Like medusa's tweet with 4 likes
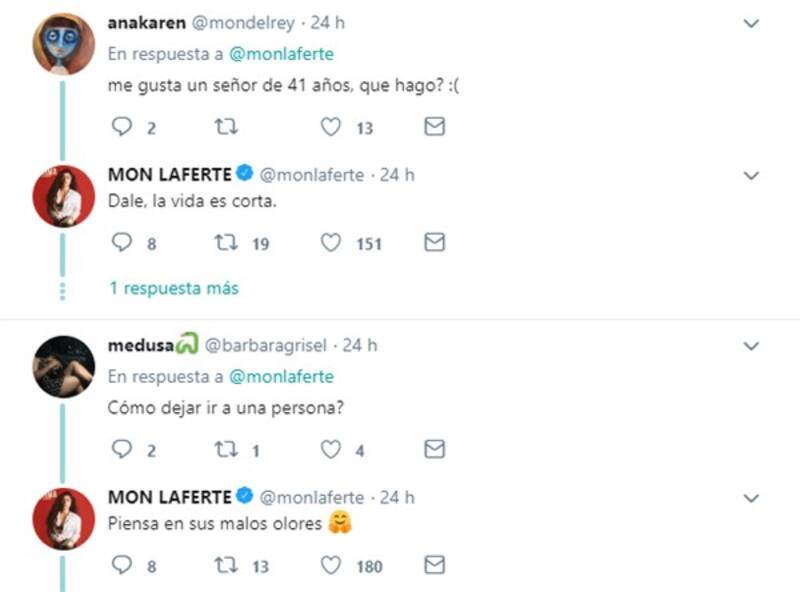 [331, 450]
